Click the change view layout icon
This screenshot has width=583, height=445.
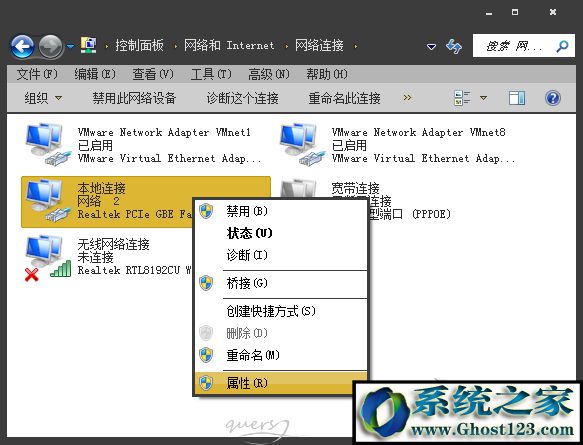tap(462, 98)
